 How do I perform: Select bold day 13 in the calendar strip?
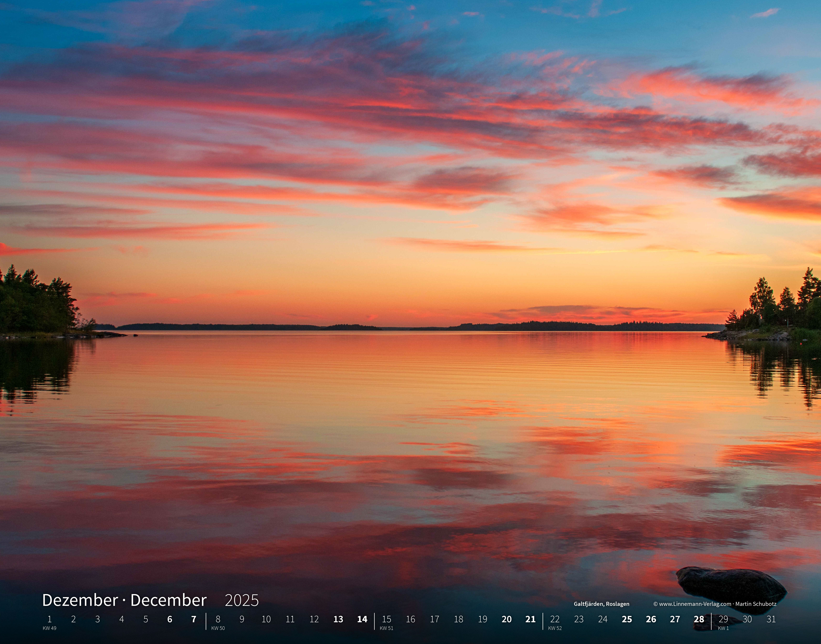[338, 619]
